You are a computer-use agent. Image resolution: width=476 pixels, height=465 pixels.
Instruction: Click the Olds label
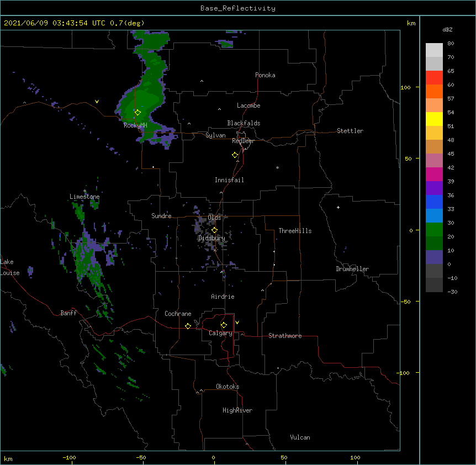(214, 218)
